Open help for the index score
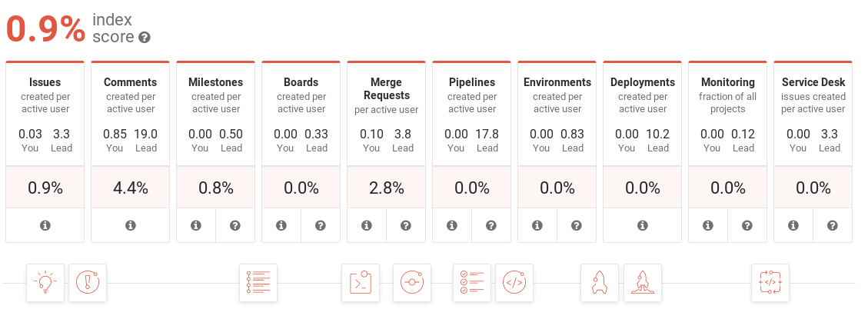 (x=145, y=37)
